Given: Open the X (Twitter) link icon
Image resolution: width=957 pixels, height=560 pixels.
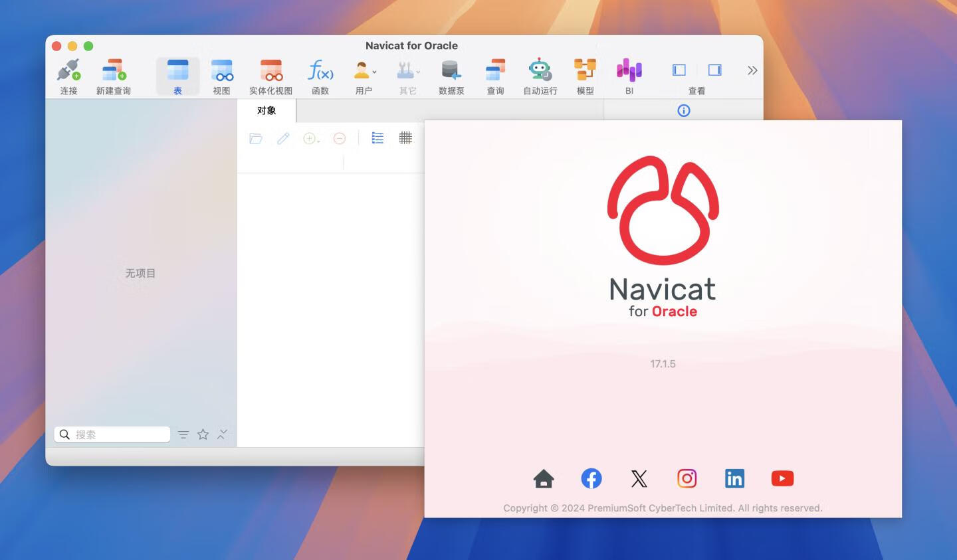Looking at the screenshot, I should click(x=639, y=478).
